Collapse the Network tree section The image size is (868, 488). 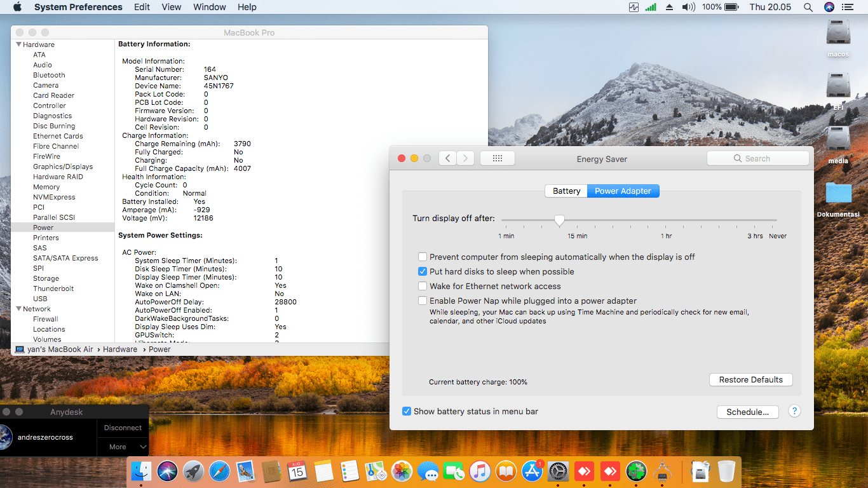pos(18,309)
